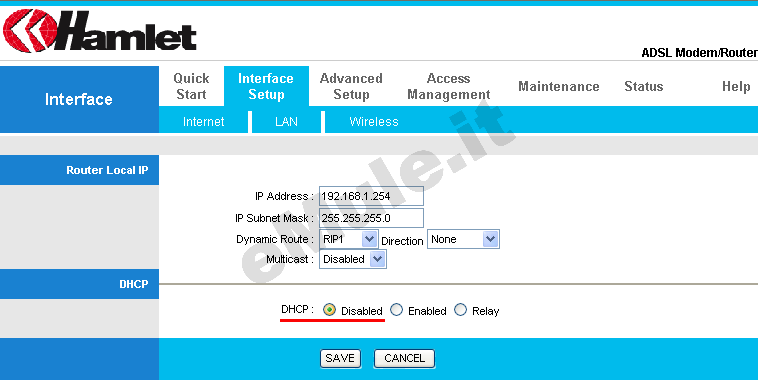Select the DHCP Enabled radio button
Screen dimensions: 758x380
click(396, 310)
